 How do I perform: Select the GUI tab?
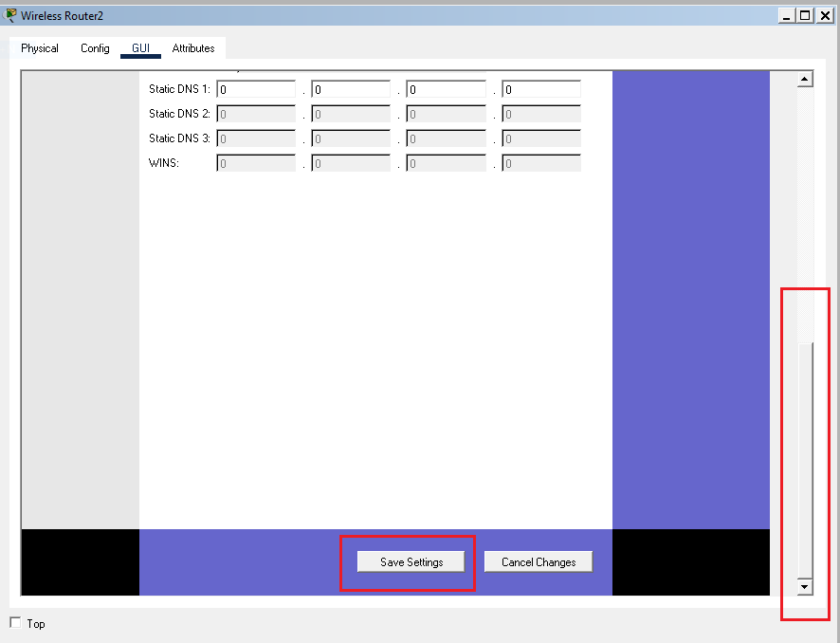point(140,48)
